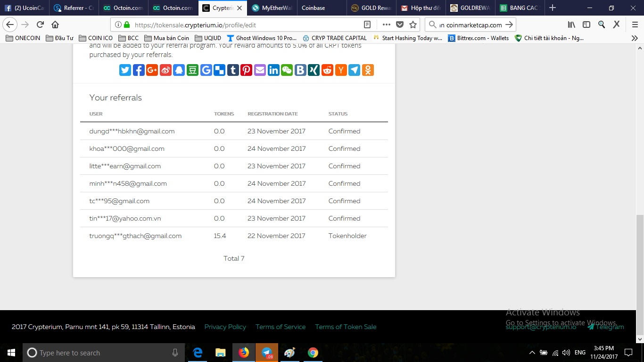644x362 pixels.
Task: Click the Windows taskbar search box
Action: [x=103, y=353]
